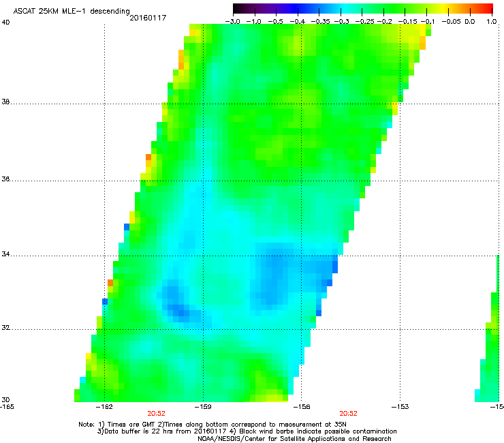The height and width of the screenshot is (443, 504).
Task: Click the latitude label 40
Action: pyautogui.click(x=5, y=22)
